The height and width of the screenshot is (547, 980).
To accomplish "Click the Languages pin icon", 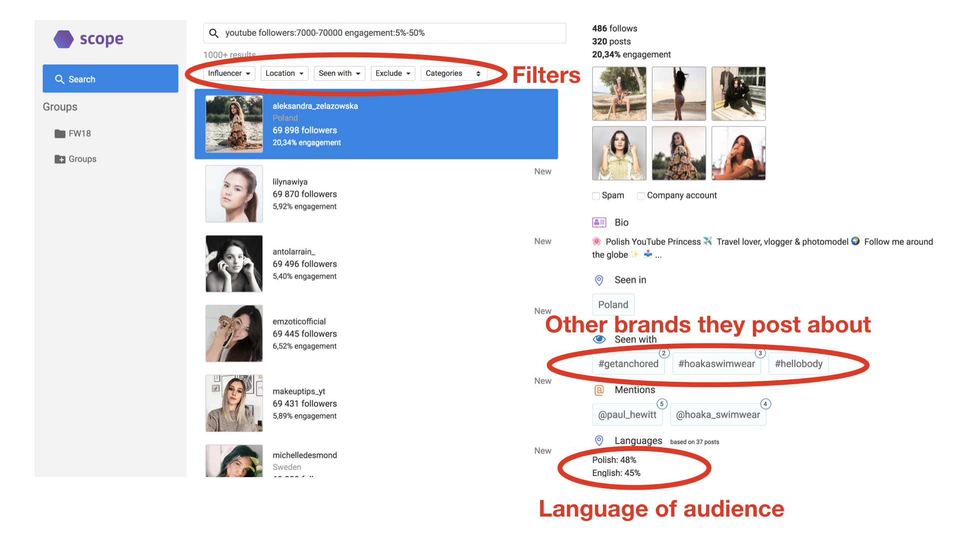I will point(599,441).
